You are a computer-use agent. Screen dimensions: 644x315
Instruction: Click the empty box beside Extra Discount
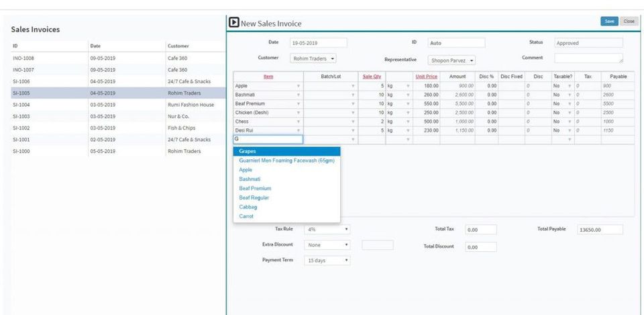pos(378,245)
